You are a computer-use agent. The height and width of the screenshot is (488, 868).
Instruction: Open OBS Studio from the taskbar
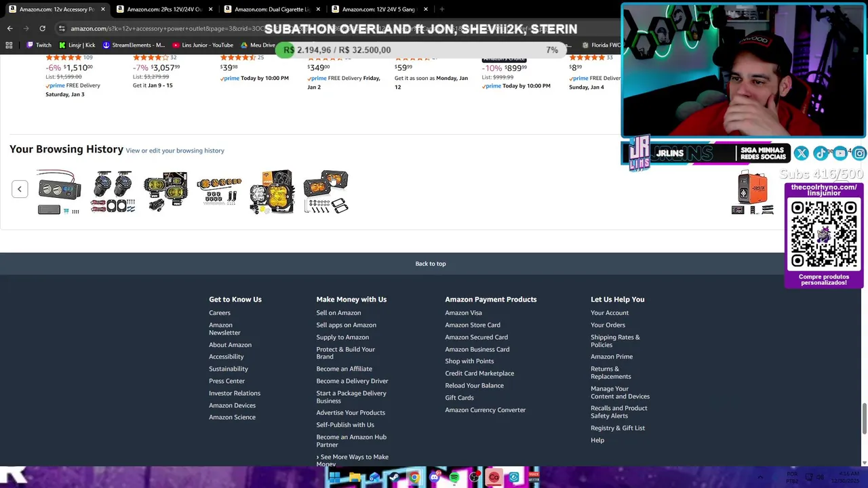click(x=474, y=478)
